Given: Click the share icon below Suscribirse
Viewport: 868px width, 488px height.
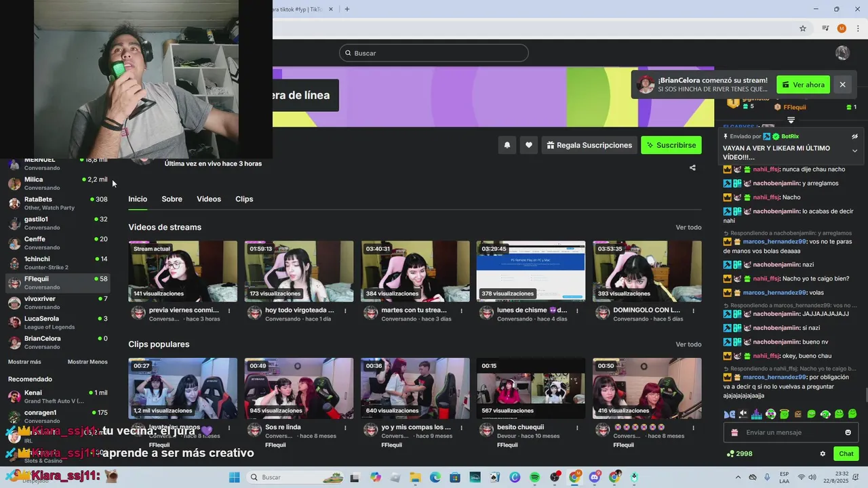Looking at the screenshot, I should pyautogui.click(x=692, y=167).
